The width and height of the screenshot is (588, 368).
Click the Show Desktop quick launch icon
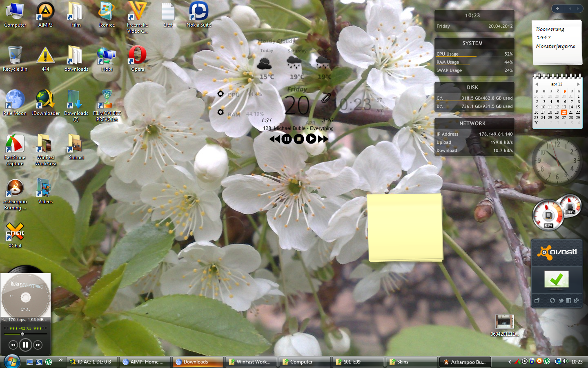pyautogui.click(x=29, y=362)
